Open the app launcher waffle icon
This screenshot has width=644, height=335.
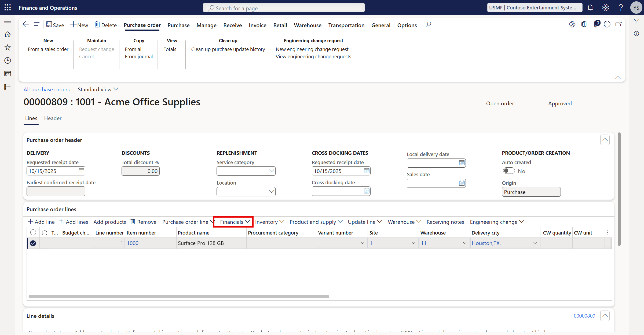pyautogui.click(x=8, y=8)
